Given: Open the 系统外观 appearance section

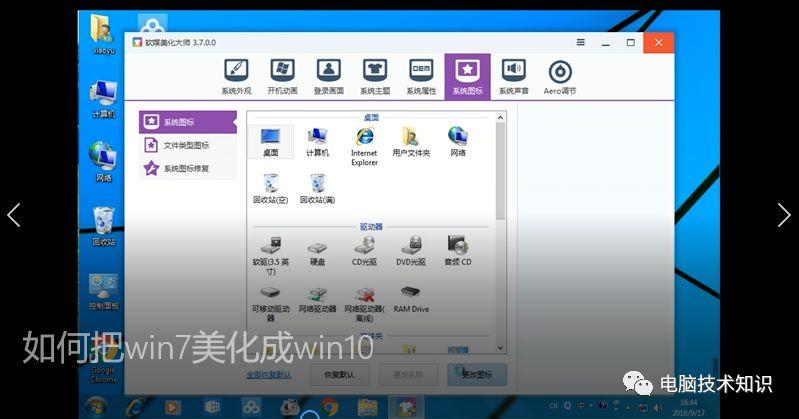Looking at the screenshot, I should [x=236, y=77].
